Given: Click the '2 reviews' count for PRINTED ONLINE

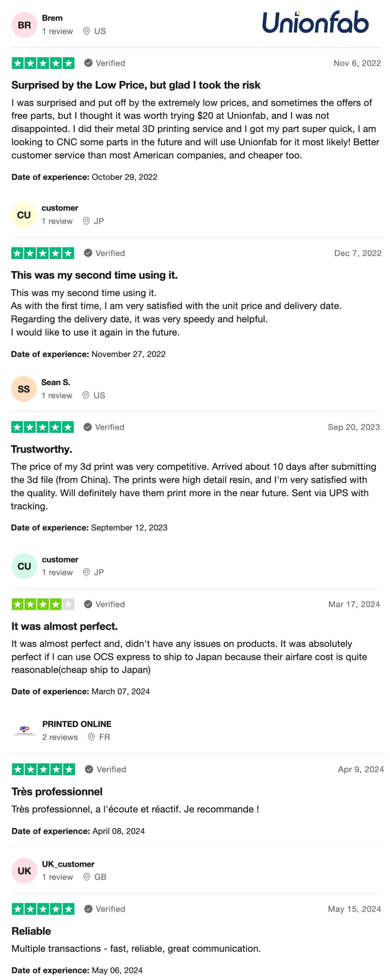Looking at the screenshot, I should coord(60,737).
